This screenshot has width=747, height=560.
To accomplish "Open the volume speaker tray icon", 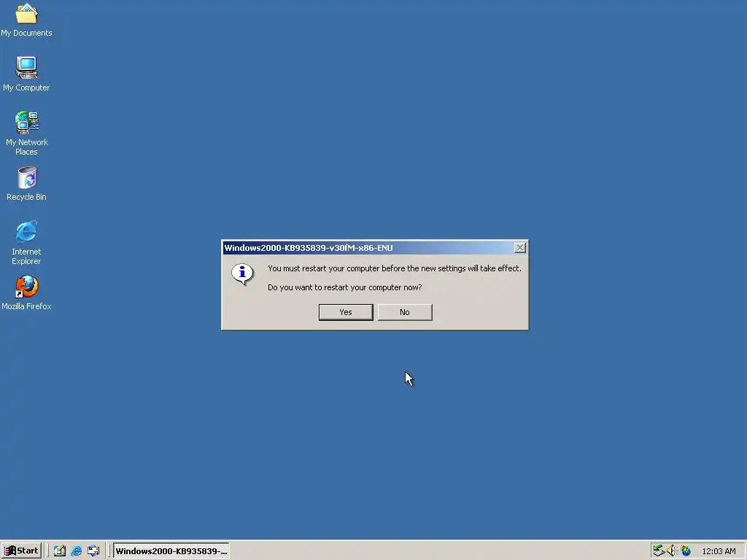I will [x=671, y=551].
